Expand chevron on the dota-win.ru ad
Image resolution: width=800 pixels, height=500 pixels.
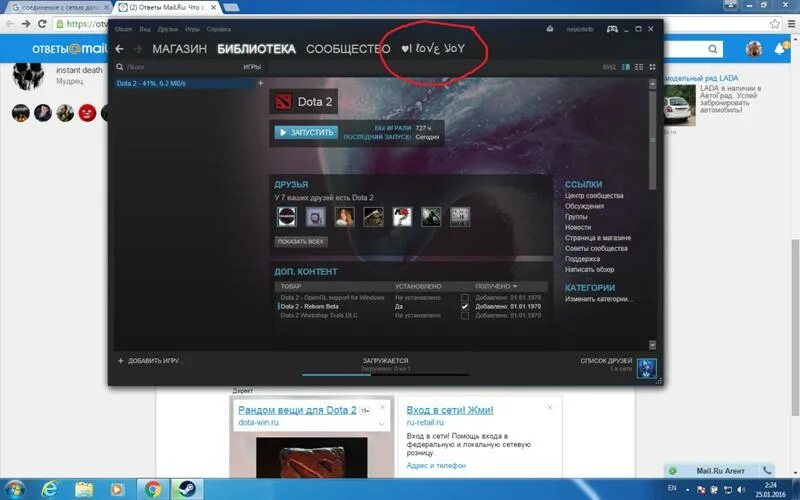[381, 423]
